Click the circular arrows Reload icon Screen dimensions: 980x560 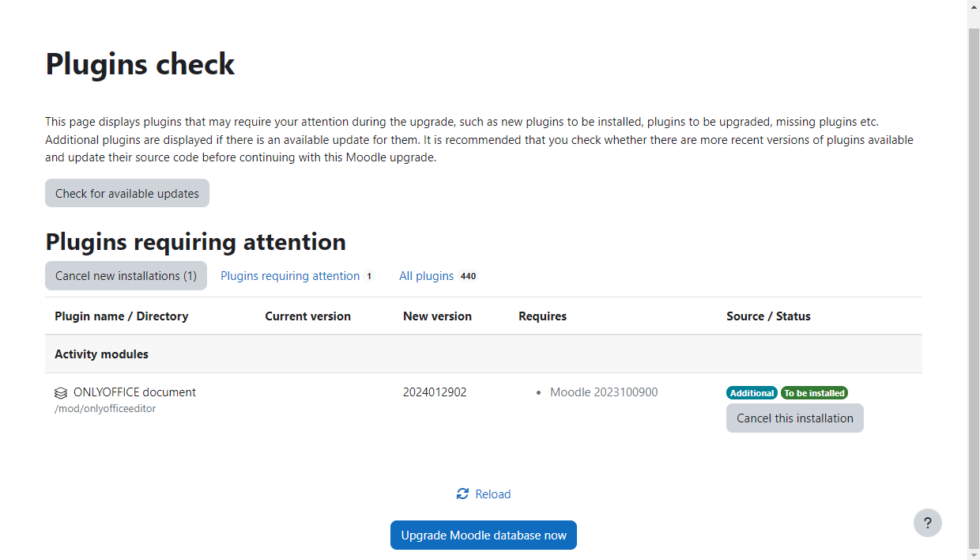pos(463,494)
